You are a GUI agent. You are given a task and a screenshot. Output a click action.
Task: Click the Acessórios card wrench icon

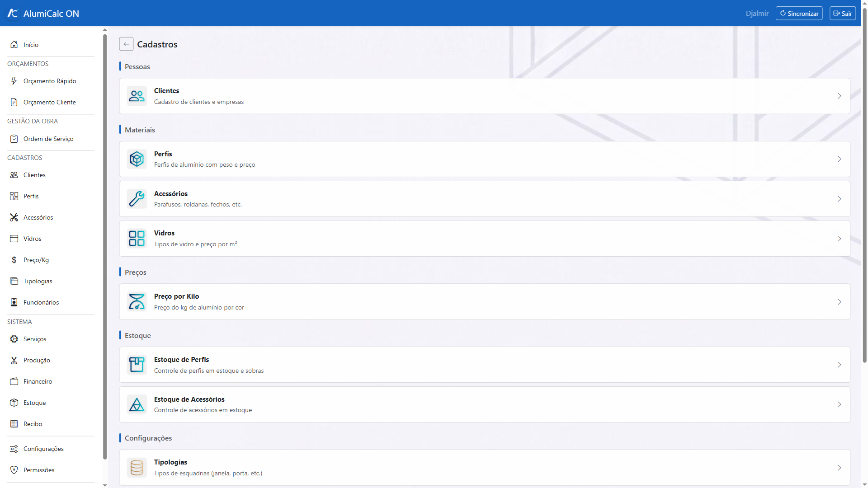point(137,199)
